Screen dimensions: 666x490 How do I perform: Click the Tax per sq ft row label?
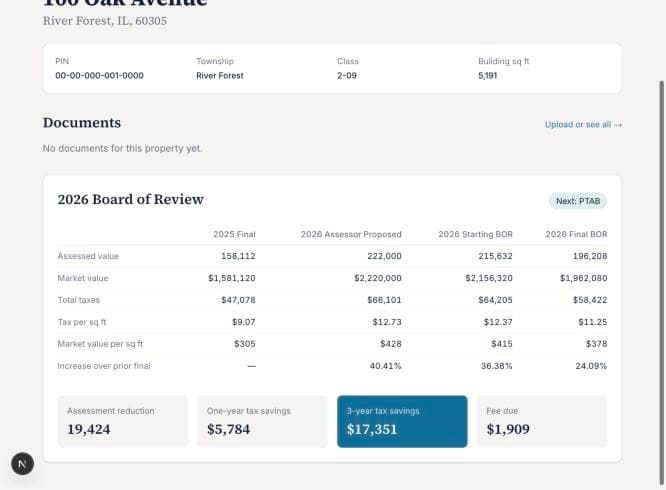(x=82, y=322)
